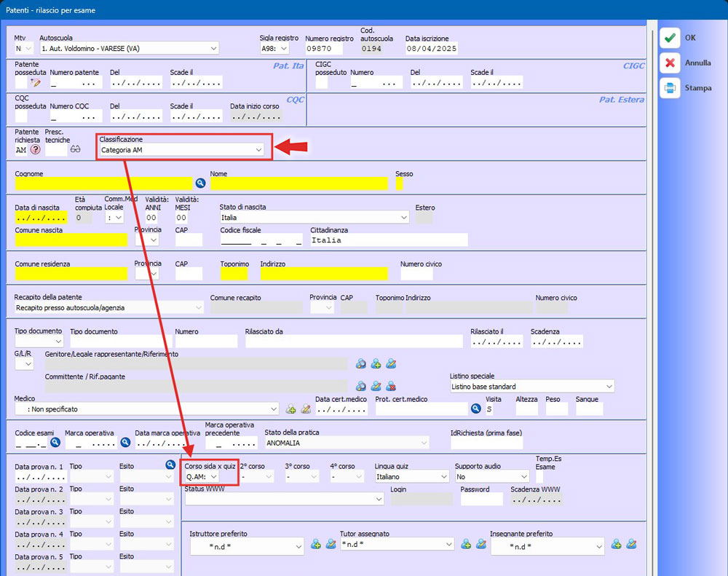Viewport: 728px width, 576px height.
Task: Open the Listino speciale dropdown
Action: [x=609, y=387]
